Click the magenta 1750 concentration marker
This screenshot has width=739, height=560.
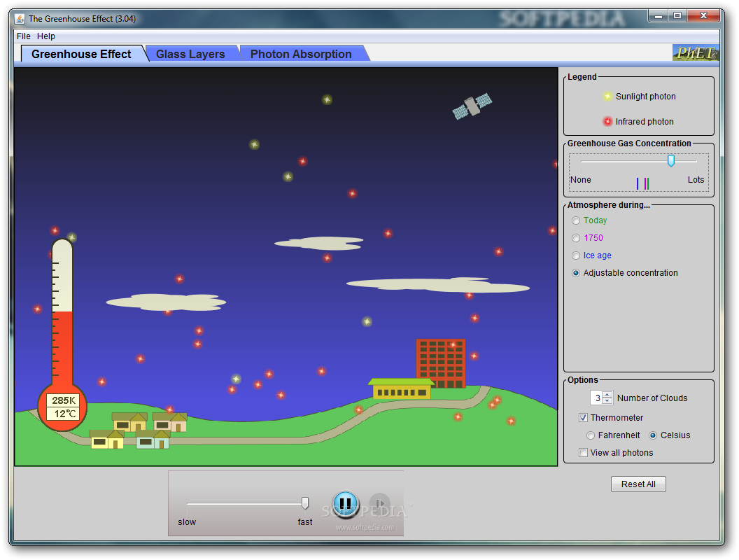tap(645, 183)
